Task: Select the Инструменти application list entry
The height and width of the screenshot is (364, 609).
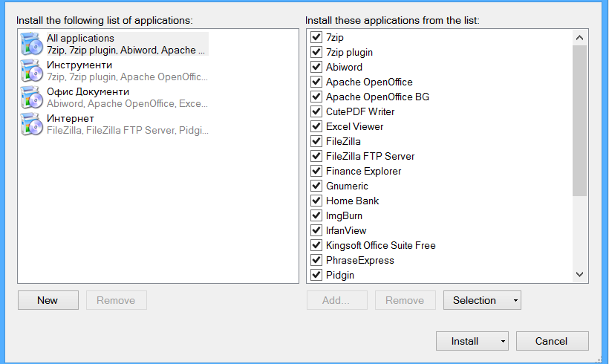Action: click(x=114, y=71)
